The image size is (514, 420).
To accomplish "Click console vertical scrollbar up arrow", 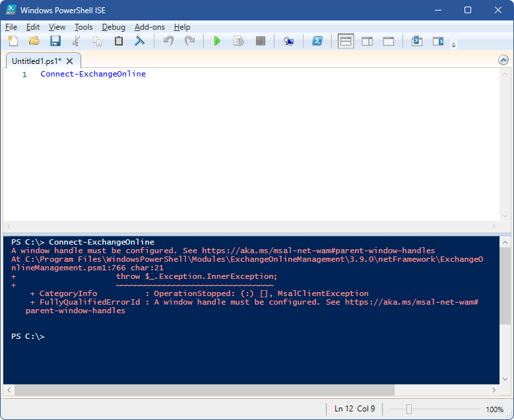I will (505, 243).
